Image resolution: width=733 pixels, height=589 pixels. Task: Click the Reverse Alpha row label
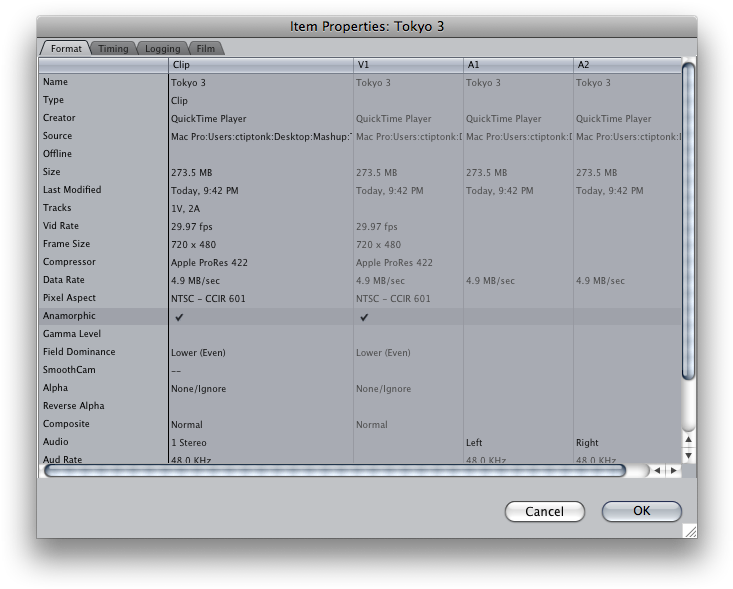click(x=73, y=406)
